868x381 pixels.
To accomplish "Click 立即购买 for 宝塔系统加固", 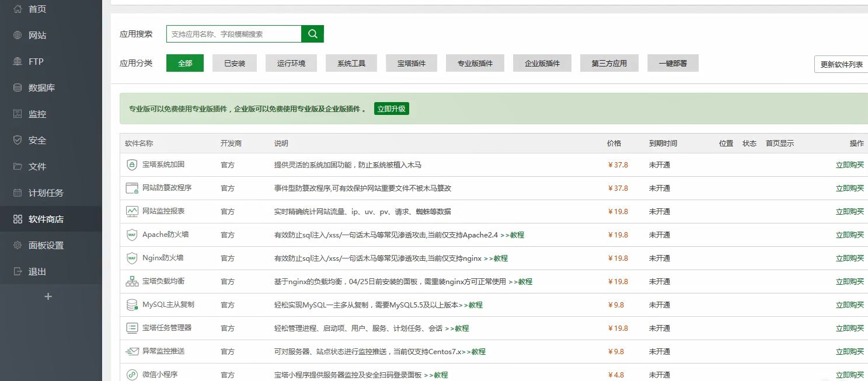I will click(850, 165).
